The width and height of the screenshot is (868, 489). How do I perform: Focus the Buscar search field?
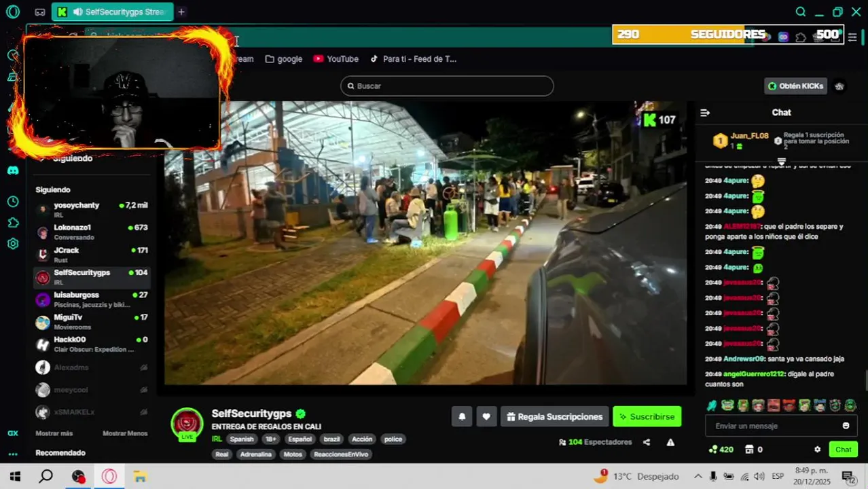tap(447, 86)
